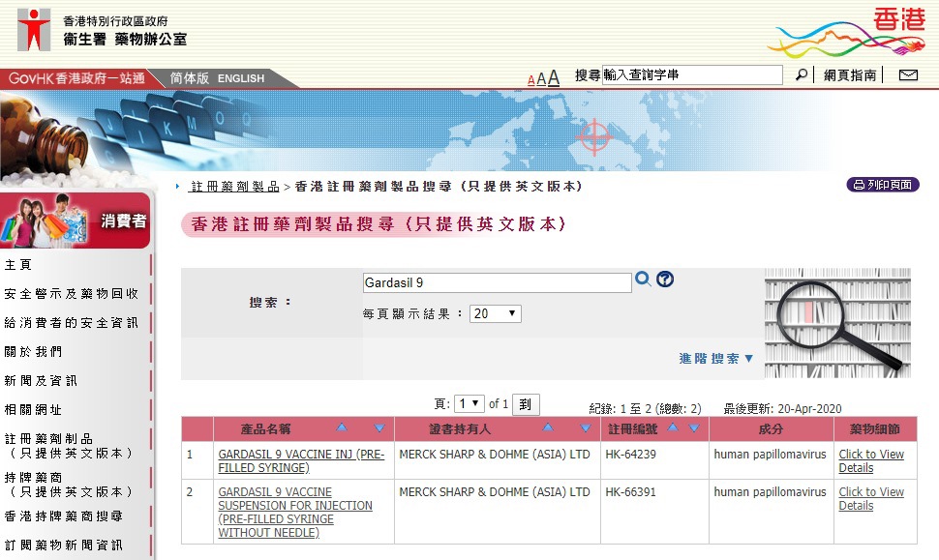Click the top site search input field
The image size is (939, 560).
click(x=692, y=74)
